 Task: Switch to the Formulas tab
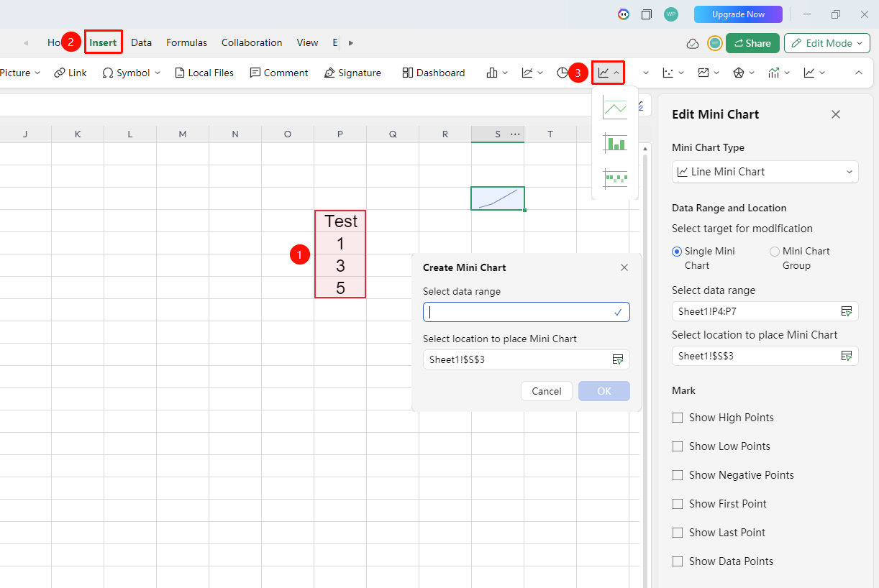186,42
